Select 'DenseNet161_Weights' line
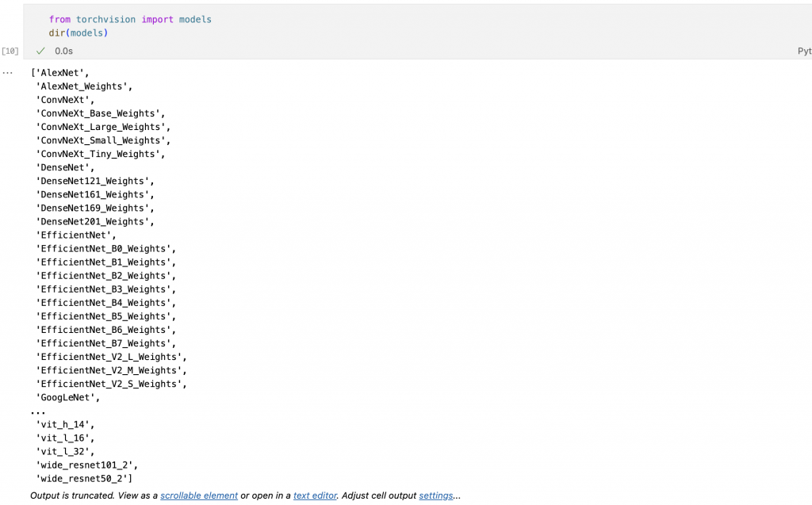812x505 pixels. (x=95, y=194)
